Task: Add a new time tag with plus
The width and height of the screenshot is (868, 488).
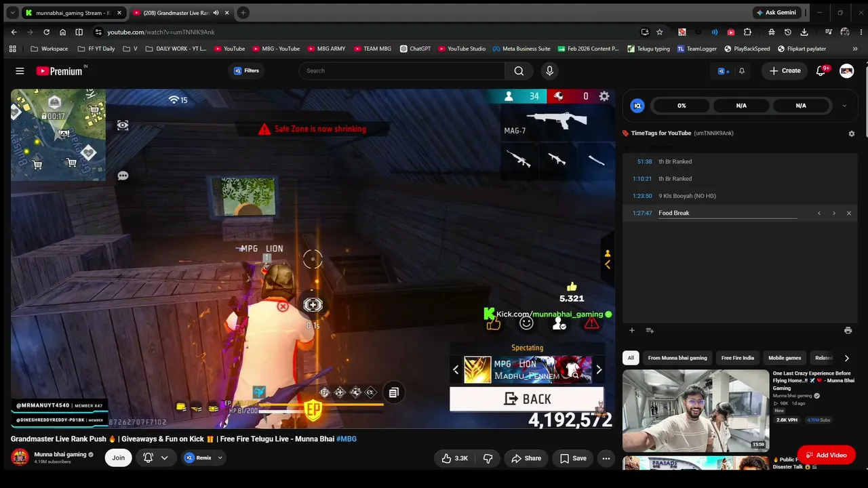Action: pyautogui.click(x=632, y=331)
